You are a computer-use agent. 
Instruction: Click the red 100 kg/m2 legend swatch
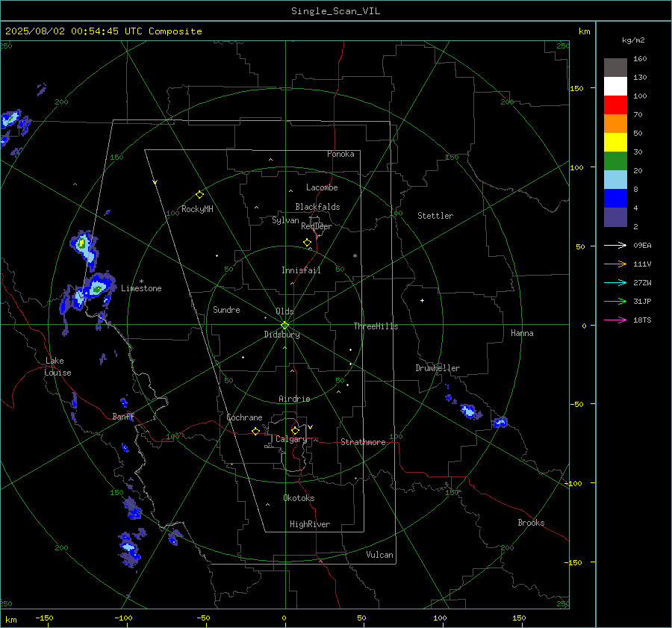coord(615,105)
